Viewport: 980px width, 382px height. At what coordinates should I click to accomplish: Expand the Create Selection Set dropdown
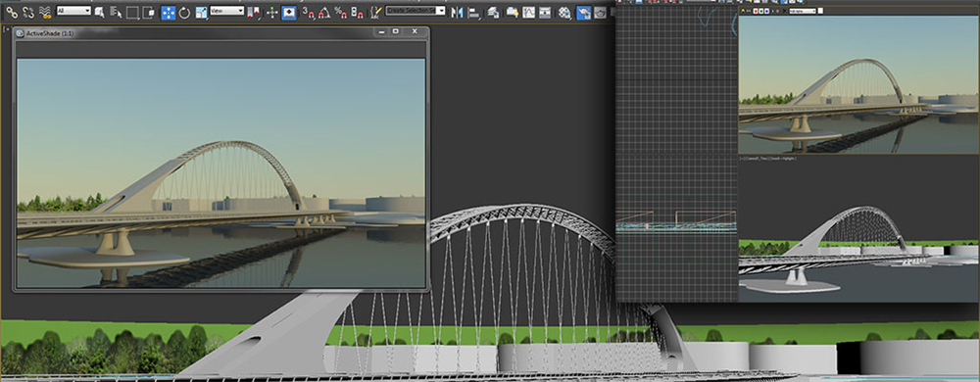[416, 11]
